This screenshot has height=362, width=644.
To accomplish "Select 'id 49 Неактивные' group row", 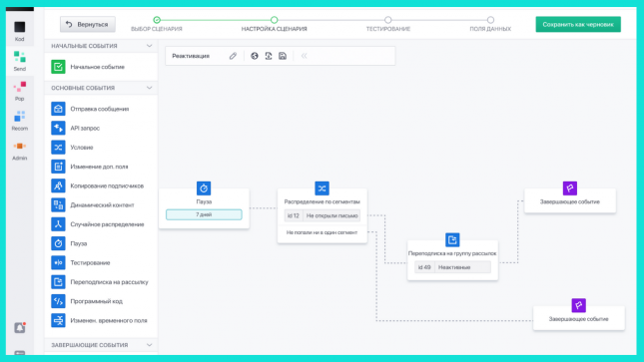I will 452,267.
